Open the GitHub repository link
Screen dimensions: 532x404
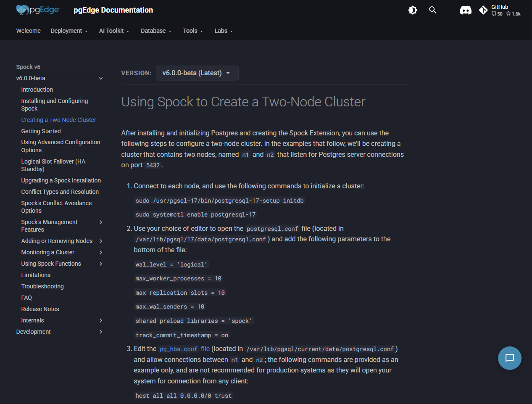coord(500,10)
